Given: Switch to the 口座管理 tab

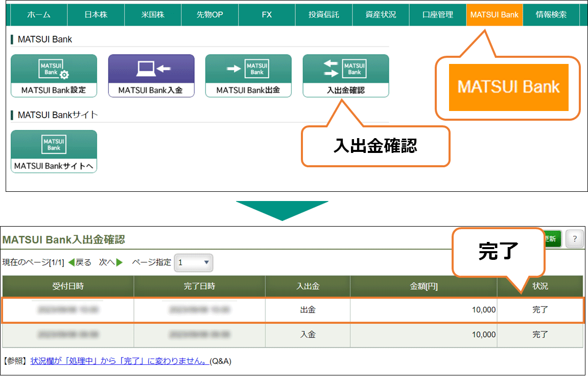Looking at the screenshot, I should (x=438, y=15).
